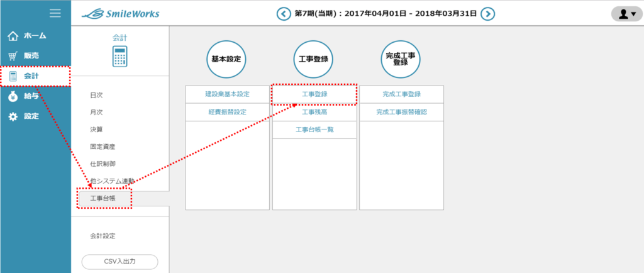Click the 基本設定 circle
The height and width of the screenshot is (273, 644).
click(226, 59)
